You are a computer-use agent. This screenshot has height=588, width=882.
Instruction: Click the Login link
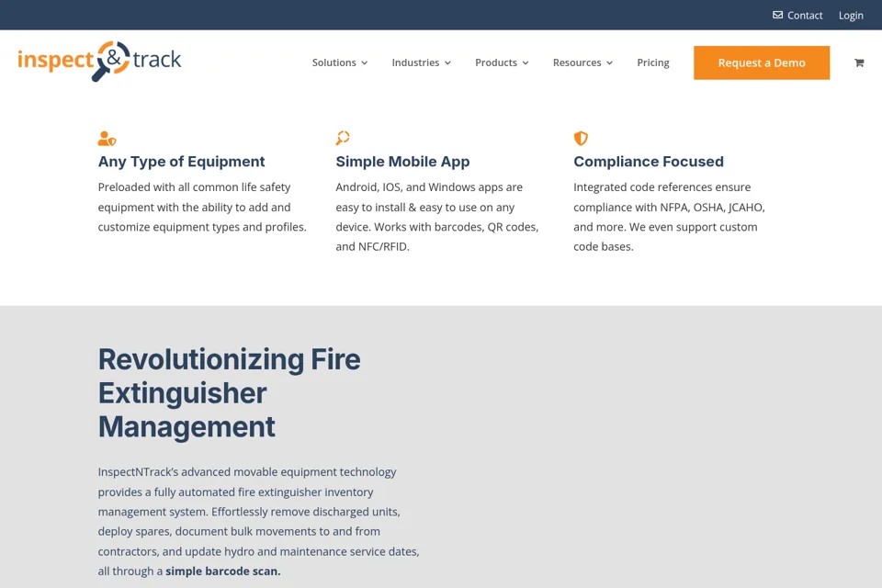[851, 16]
